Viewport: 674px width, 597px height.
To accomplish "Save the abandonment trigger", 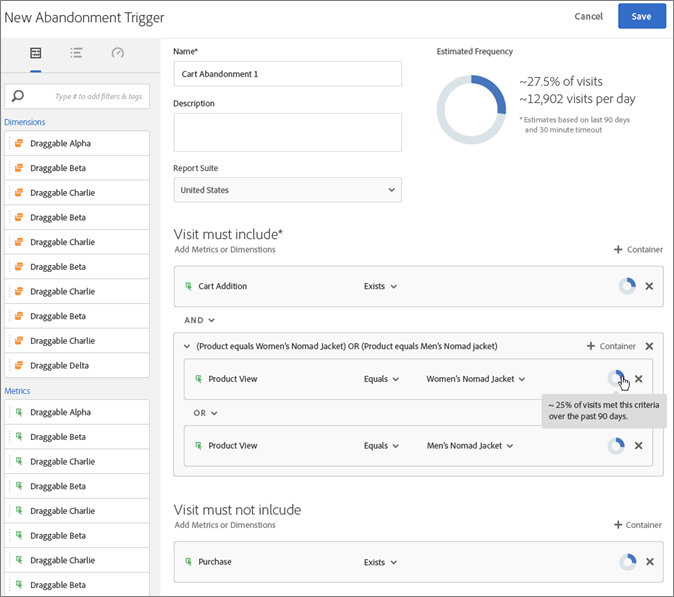I will 642,16.
